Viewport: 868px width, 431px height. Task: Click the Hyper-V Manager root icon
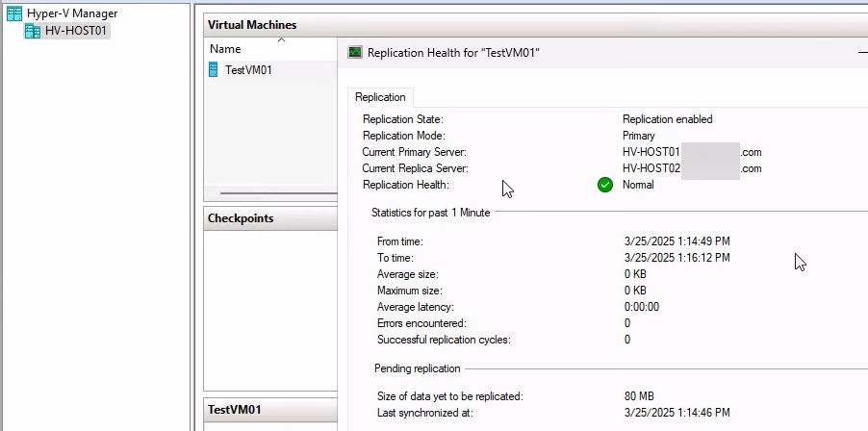tap(14, 13)
